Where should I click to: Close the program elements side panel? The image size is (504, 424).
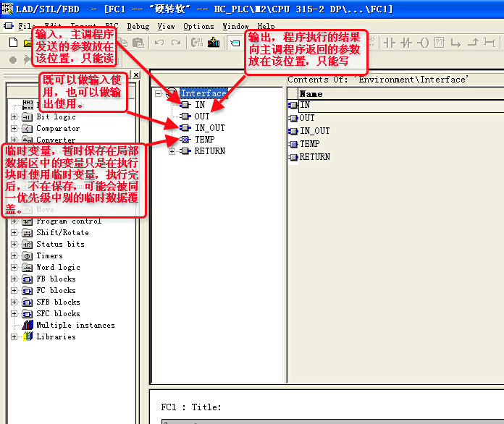point(136,75)
